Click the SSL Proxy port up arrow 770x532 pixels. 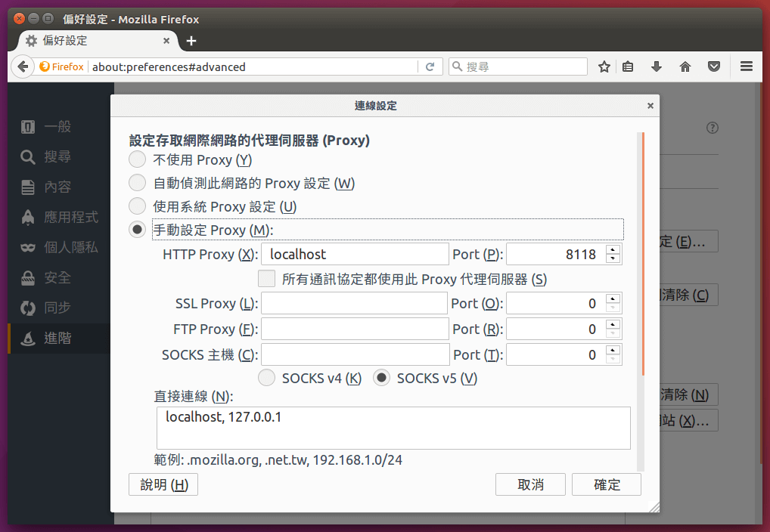coord(613,298)
